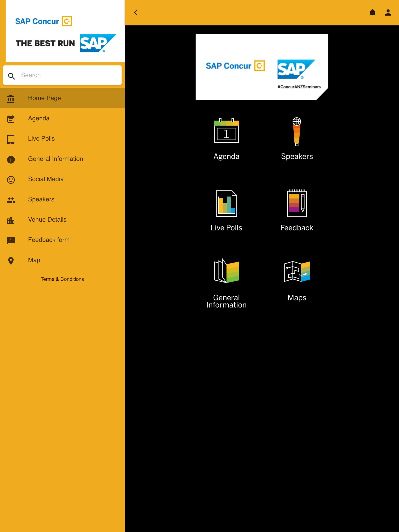Open the user profile icon
The image size is (399, 532).
(x=388, y=12)
